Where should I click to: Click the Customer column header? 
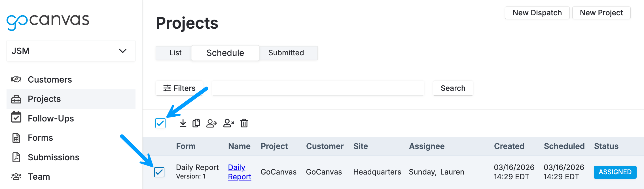coord(325,146)
